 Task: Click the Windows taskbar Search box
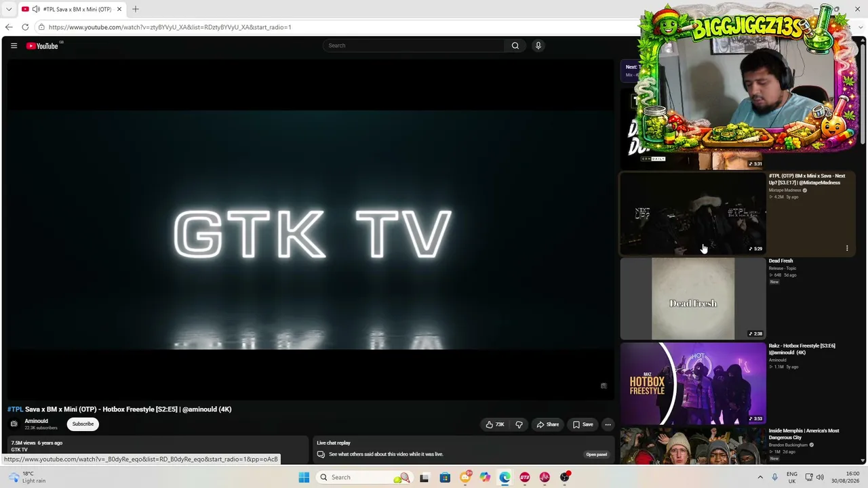tap(364, 477)
